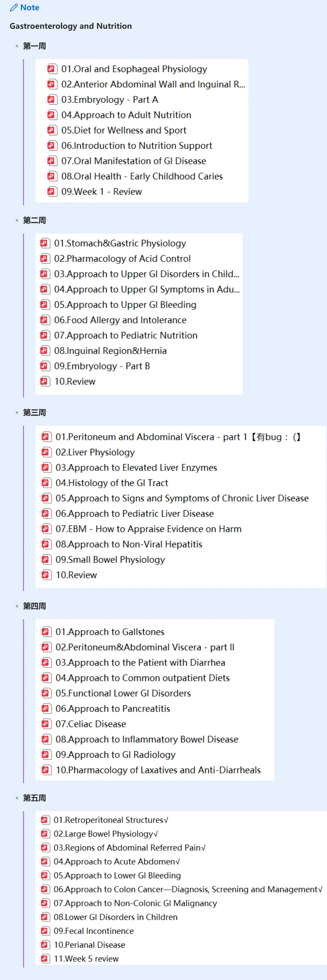The width and height of the screenshot is (327, 980).
Task: Open 05.Approach to Upper GI Bleeding
Action: (125, 305)
